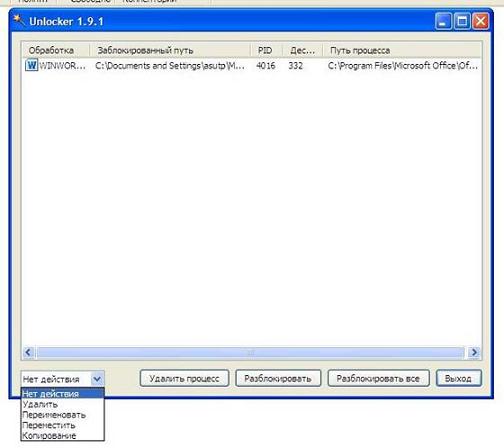This screenshot has height=448, width=504.
Task: Click the "Разблокировать" button
Action: (x=278, y=378)
